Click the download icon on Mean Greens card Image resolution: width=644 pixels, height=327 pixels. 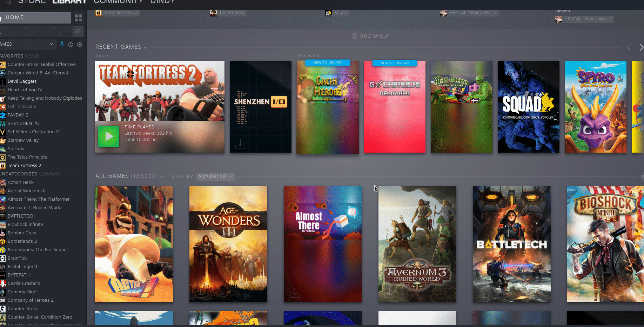click(441, 144)
